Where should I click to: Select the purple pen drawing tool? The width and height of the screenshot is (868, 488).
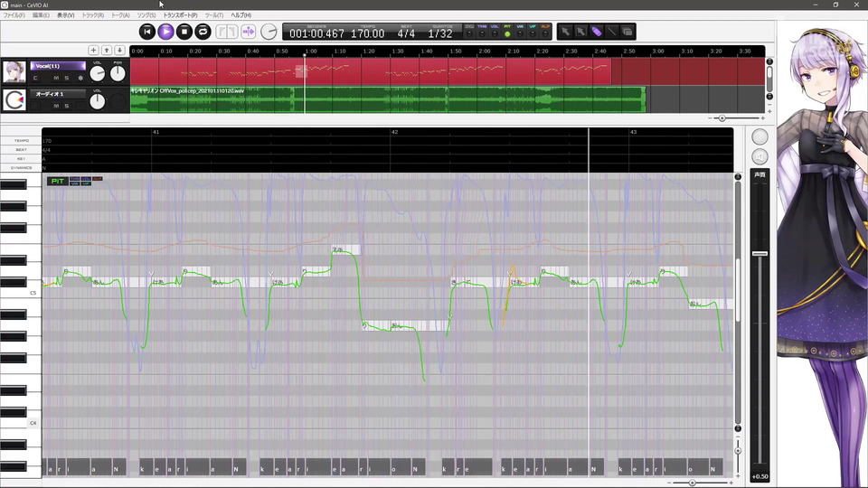click(x=596, y=32)
